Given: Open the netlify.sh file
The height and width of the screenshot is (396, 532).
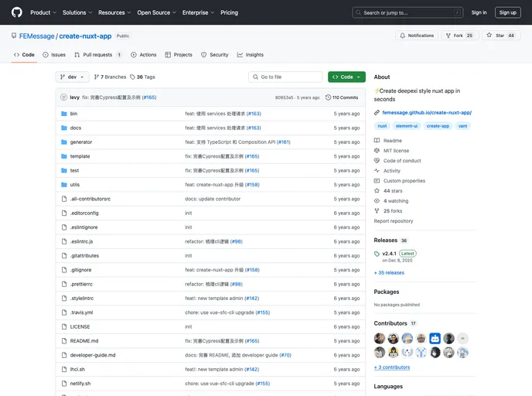Looking at the screenshot, I should 80,384.
